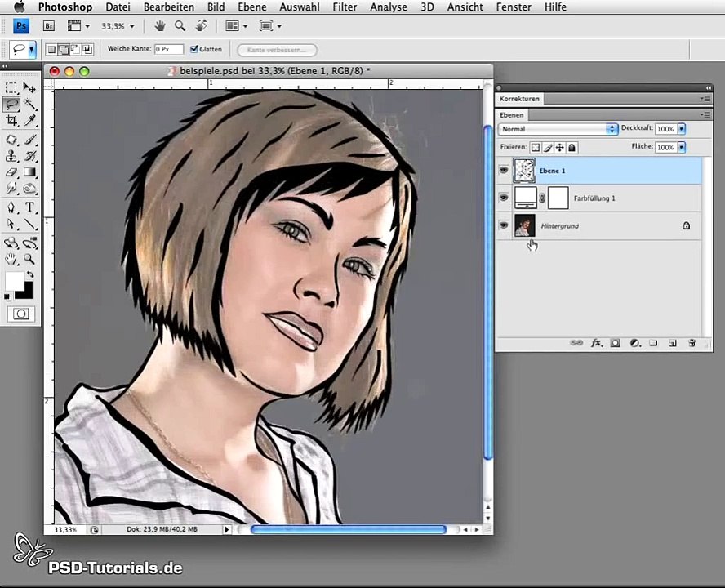This screenshot has height=588, width=725.
Task: Enable lock transparent pixels
Action: [x=536, y=148]
